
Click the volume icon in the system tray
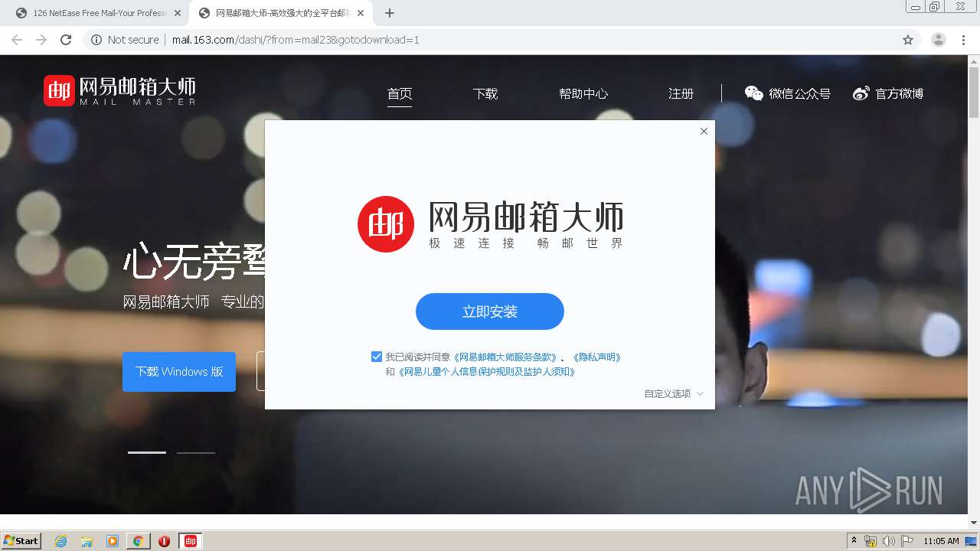[889, 541]
